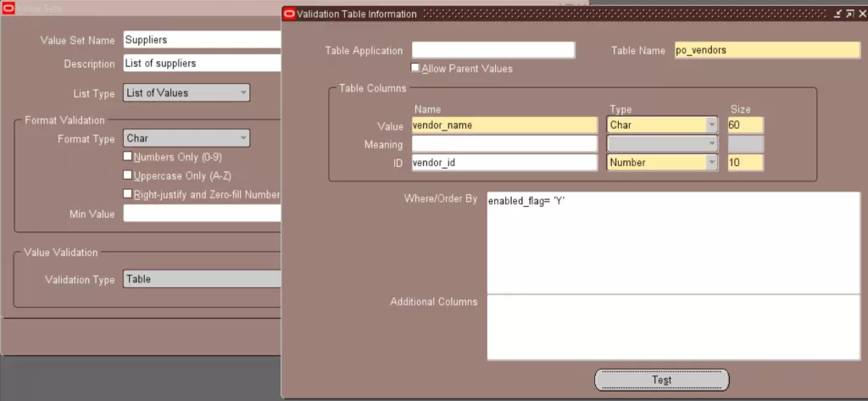This screenshot has width=868, height=401.
Task: Click inside the Where/Order By text area
Action: point(673,242)
